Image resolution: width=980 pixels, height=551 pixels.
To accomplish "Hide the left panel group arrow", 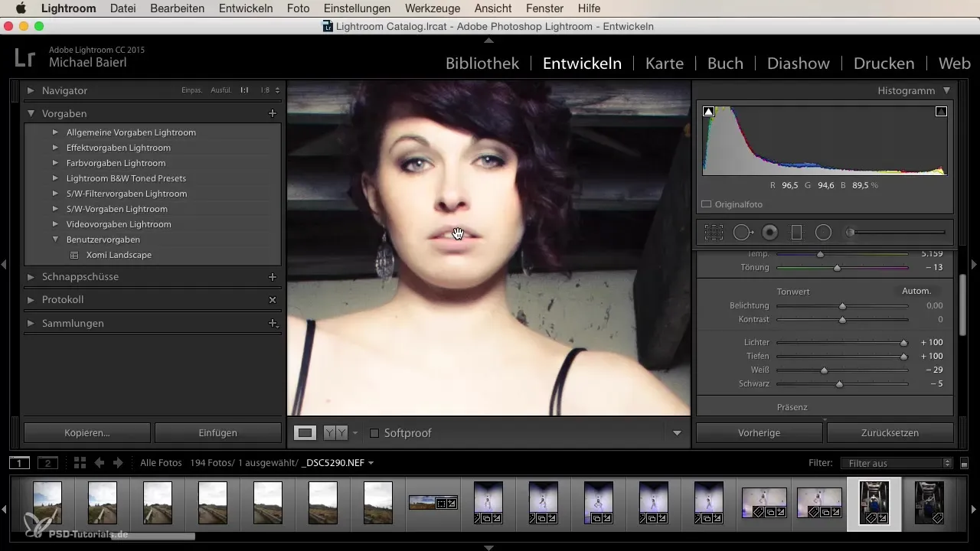I will 4,264.
